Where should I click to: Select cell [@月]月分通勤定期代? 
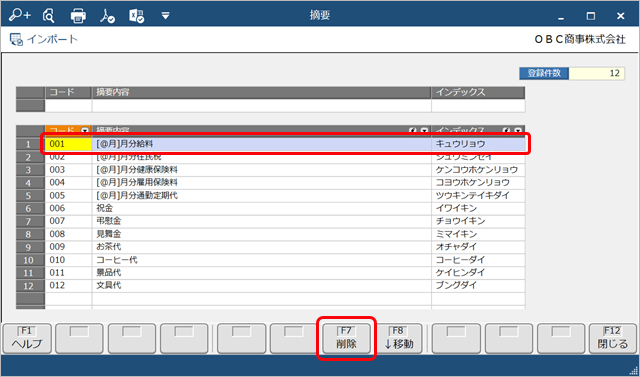coord(262,195)
